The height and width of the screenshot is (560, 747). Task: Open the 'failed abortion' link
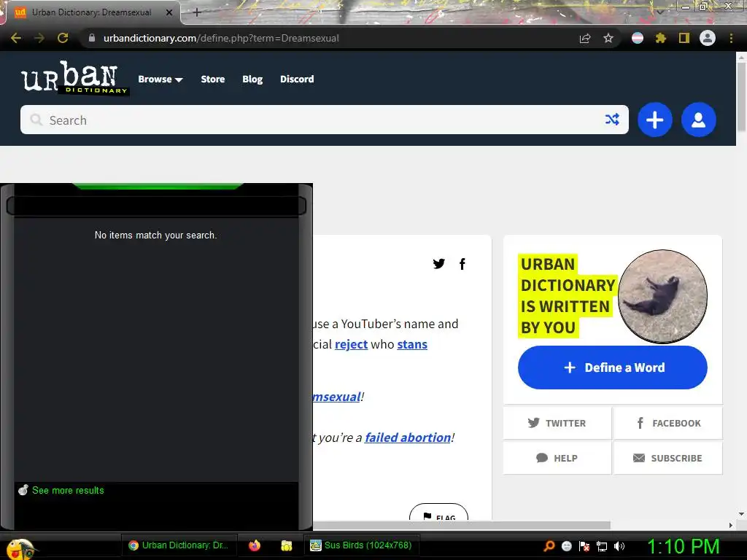(x=408, y=437)
